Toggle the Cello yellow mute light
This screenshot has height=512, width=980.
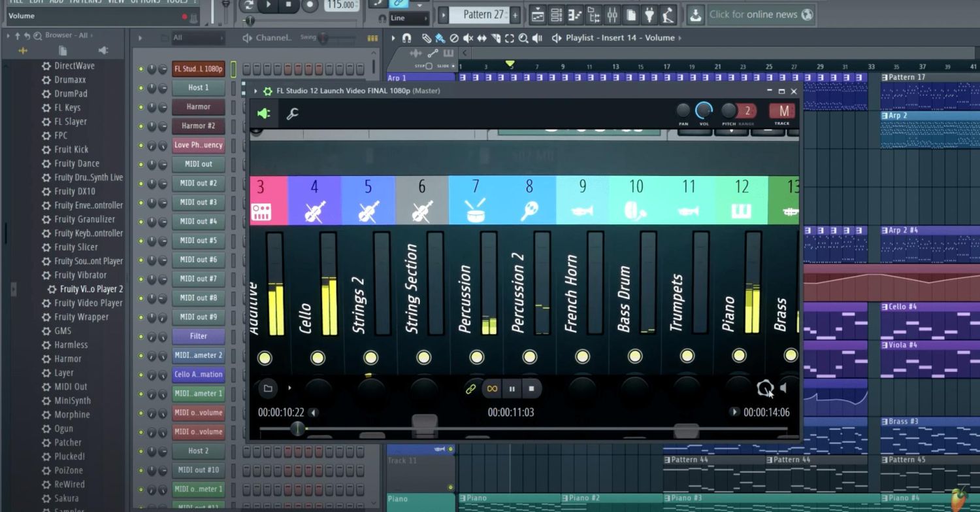pos(318,358)
